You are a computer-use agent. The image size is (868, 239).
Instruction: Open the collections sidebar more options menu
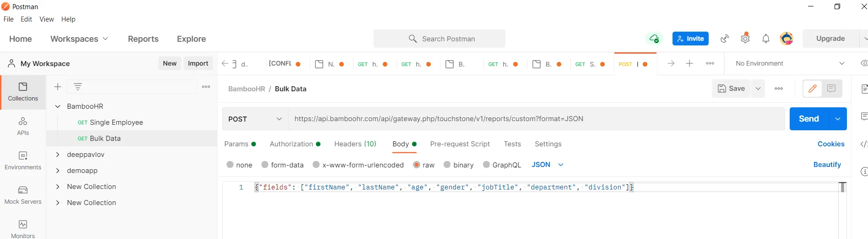tap(206, 87)
